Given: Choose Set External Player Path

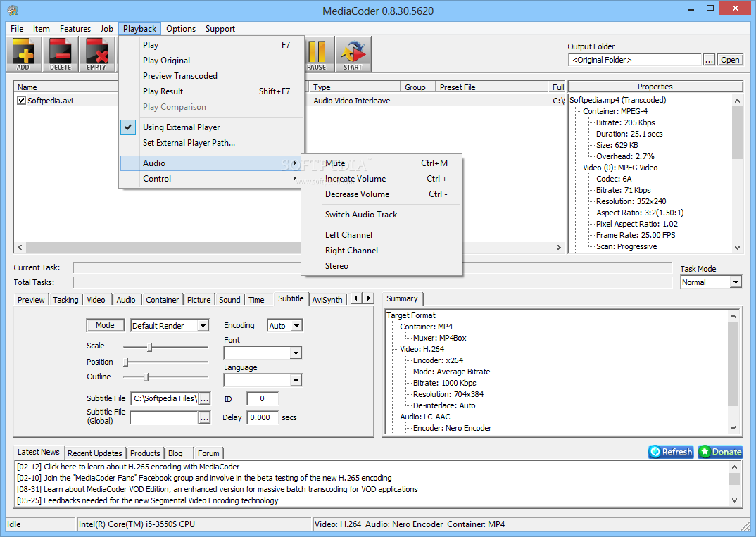Looking at the screenshot, I should point(212,143).
